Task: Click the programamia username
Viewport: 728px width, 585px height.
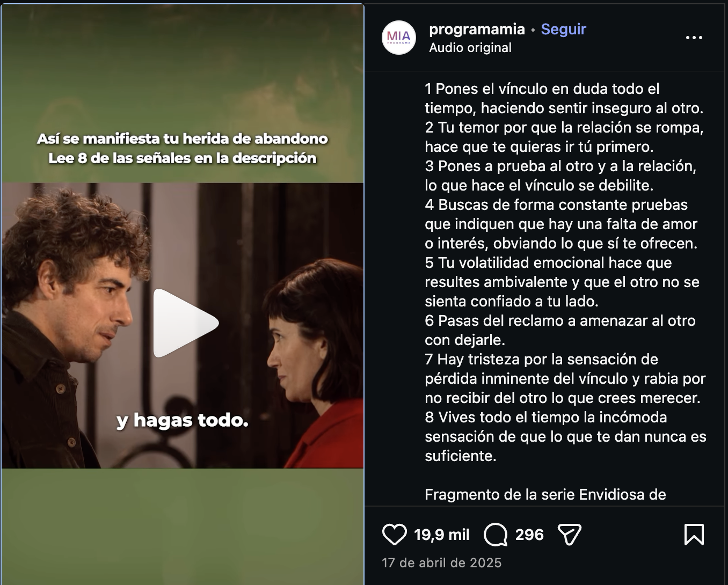Action: (477, 29)
